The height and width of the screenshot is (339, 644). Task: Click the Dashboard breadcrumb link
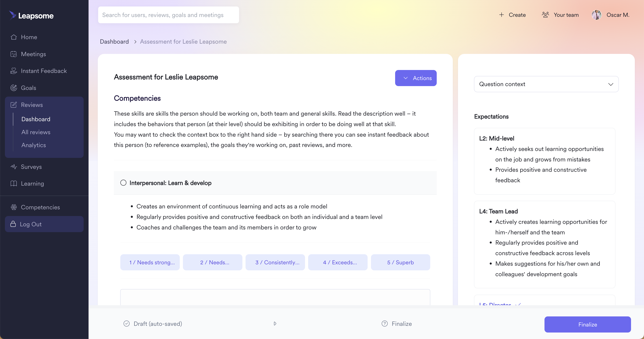tap(114, 42)
